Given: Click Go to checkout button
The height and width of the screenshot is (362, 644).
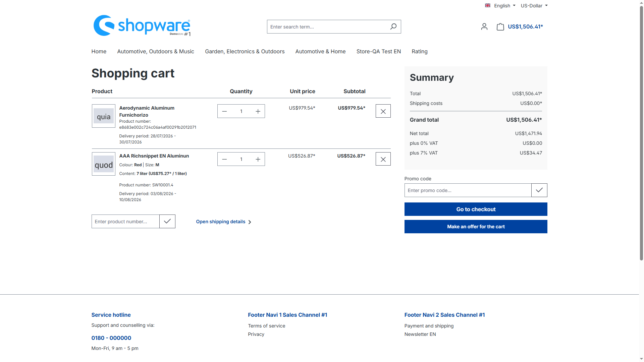Looking at the screenshot, I should pyautogui.click(x=476, y=209).
